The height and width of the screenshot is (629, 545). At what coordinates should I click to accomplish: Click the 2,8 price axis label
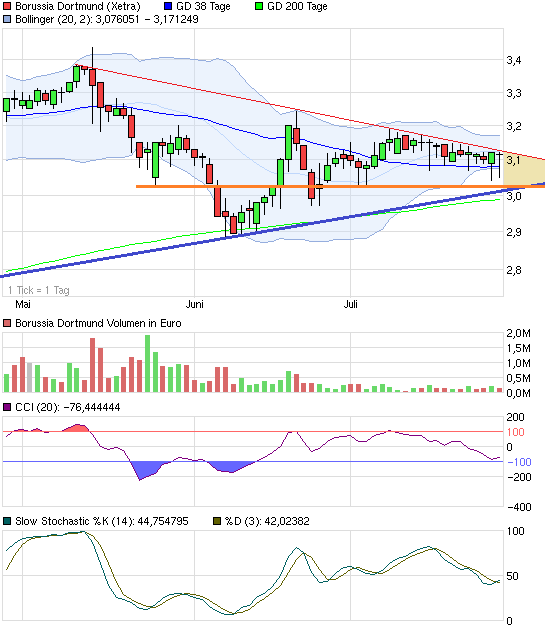(514, 270)
